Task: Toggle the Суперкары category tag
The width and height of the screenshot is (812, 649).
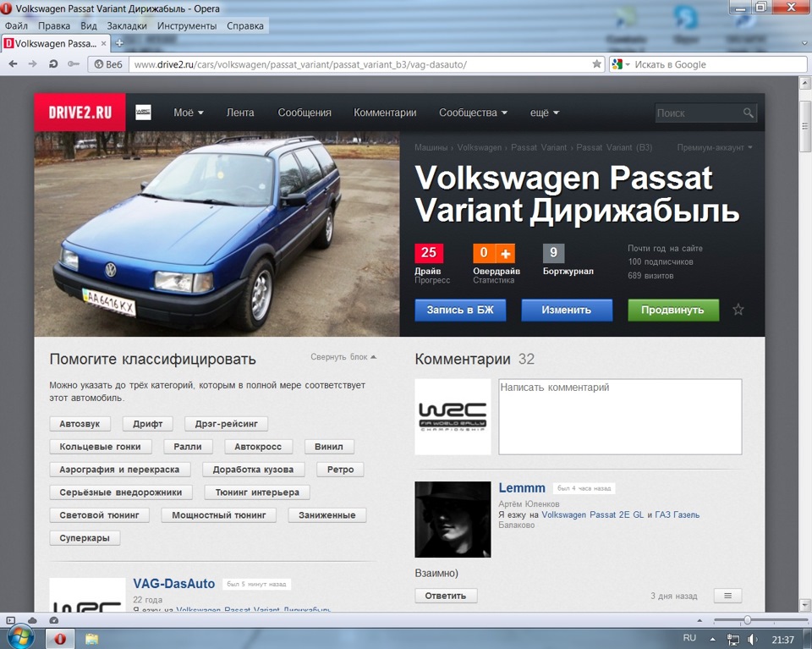Action: click(85, 537)
